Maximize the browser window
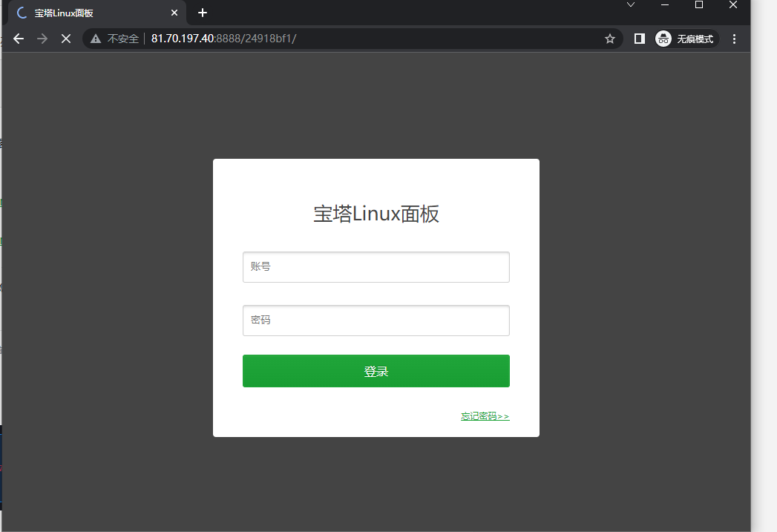Image resolution: width=777 pixels, height=532 pixels. (x=699, y=5)
